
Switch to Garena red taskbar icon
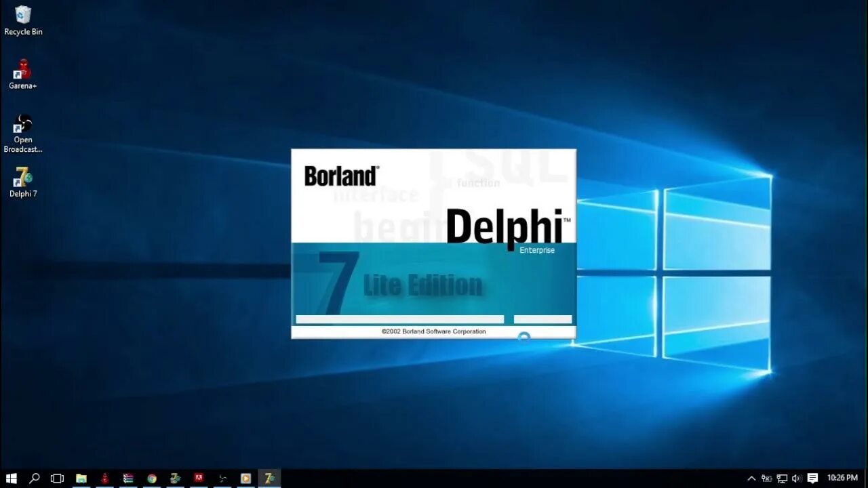click(x=104, y=479)
